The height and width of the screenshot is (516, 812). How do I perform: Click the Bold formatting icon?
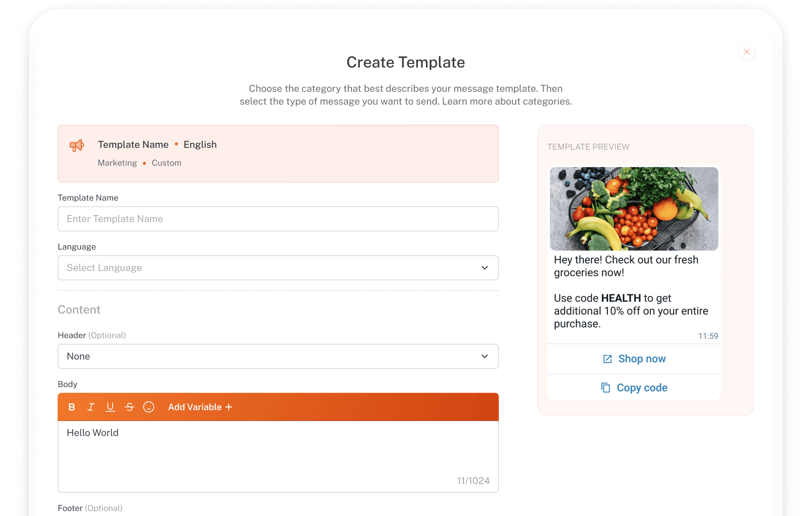click(72, 407)
